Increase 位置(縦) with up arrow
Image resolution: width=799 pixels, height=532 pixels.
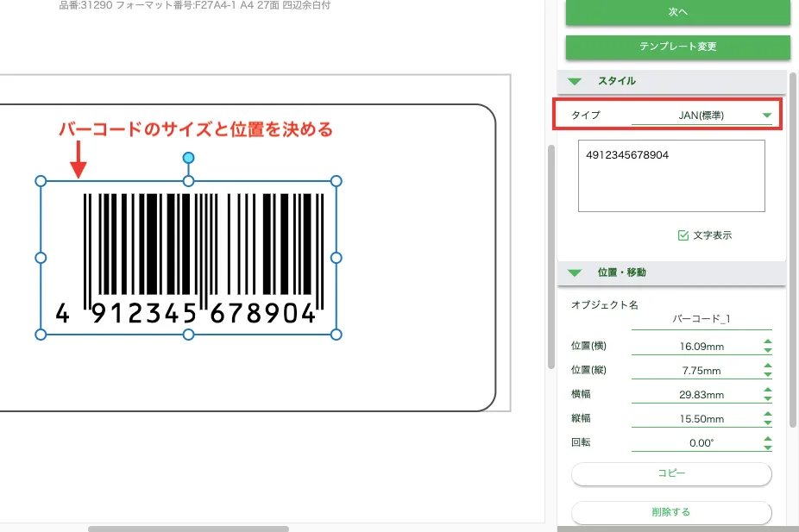click(x=768, y=366)
